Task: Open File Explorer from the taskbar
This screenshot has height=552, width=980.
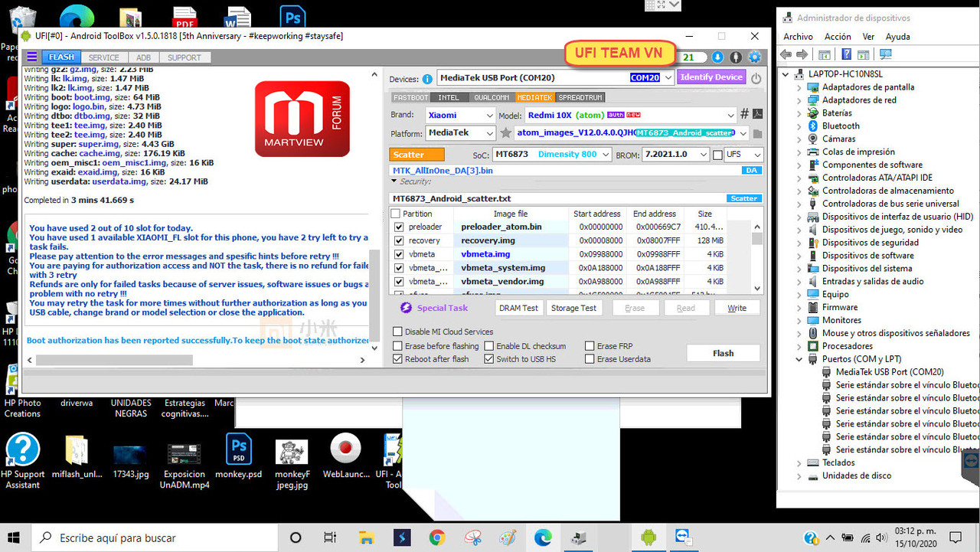Action: (x=367, y=537)
